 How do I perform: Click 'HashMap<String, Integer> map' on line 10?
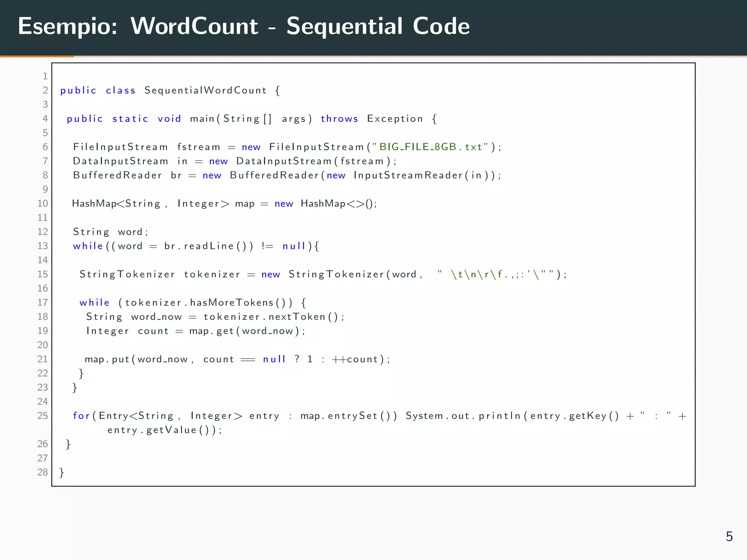163,203
